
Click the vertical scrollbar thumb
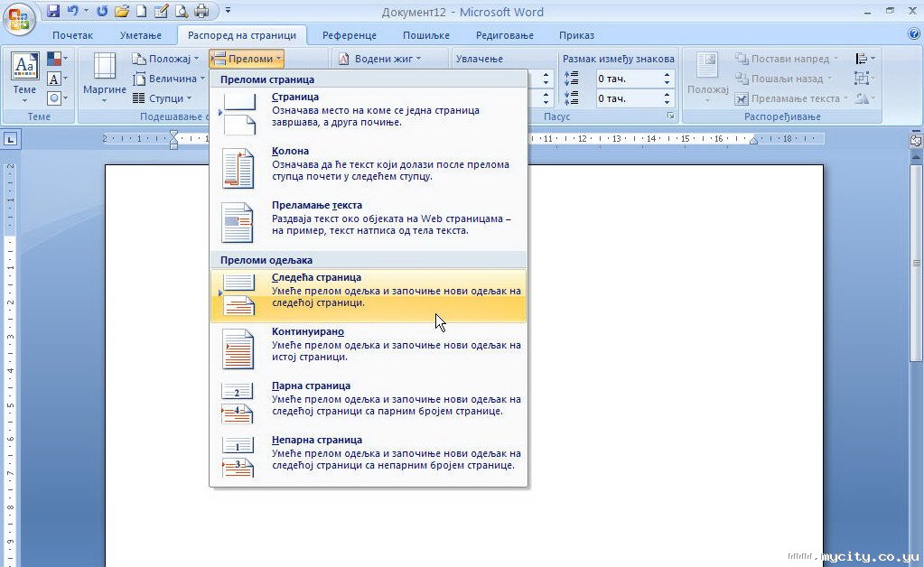[917, 262]
